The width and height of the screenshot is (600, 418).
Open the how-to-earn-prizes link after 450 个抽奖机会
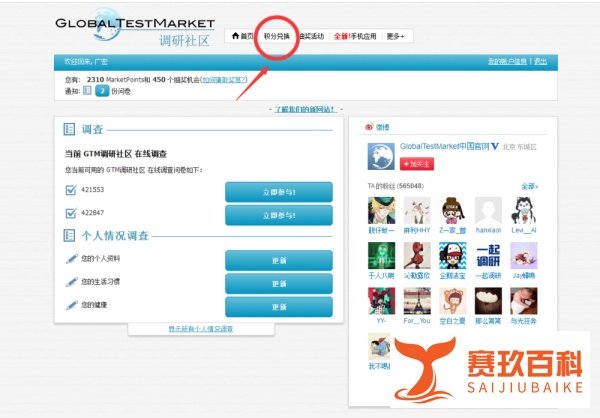coord(224,80)
